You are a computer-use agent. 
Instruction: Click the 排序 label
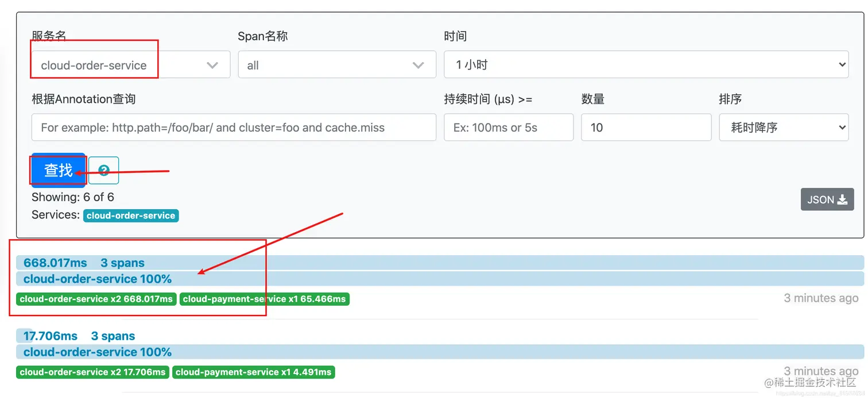pos(730,99)
